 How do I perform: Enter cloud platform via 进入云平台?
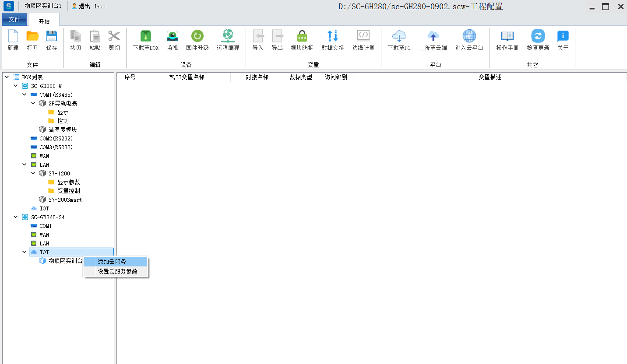point(469,36)
